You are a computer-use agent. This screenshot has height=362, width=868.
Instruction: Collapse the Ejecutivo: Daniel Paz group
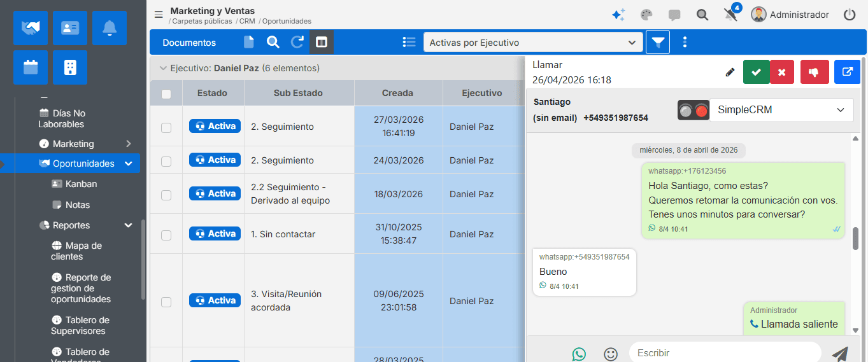(164, 68)
